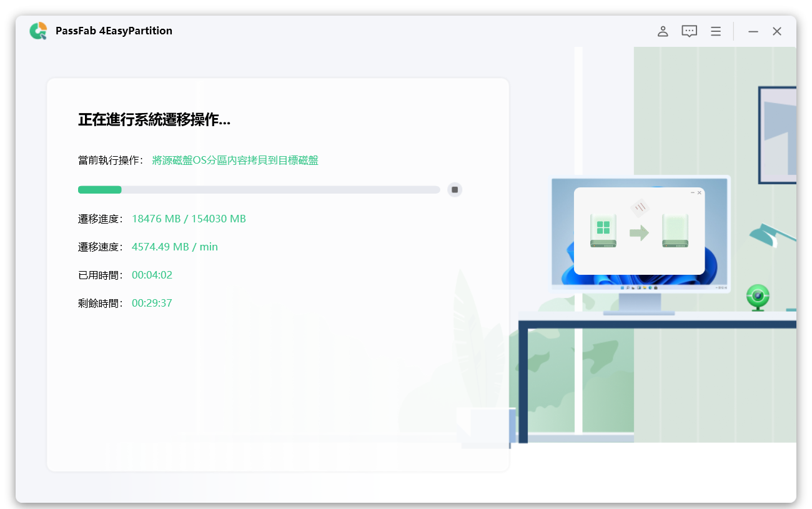Open the hamburger menu icon
This screenshot has height=509, width=812.
716,31
